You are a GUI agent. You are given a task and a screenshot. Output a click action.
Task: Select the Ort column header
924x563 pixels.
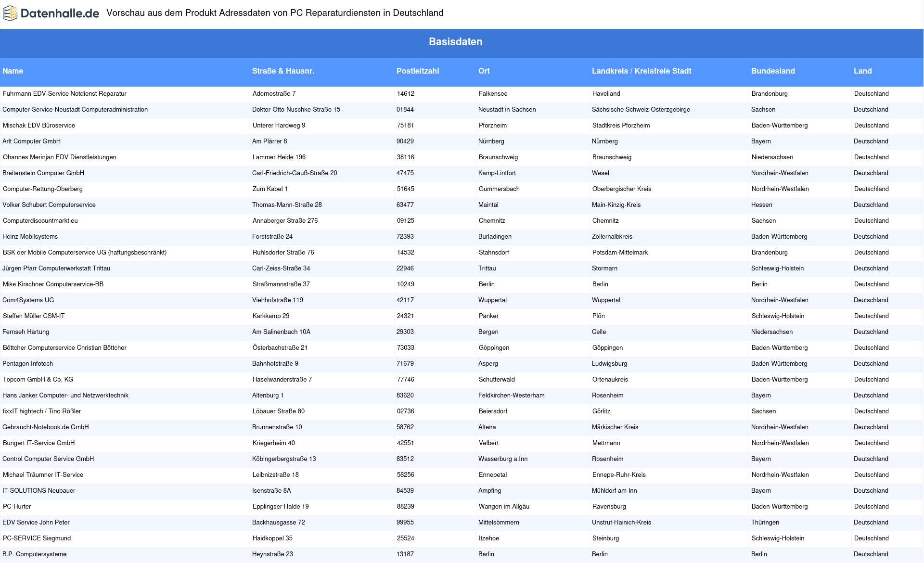click(x=484, y=71)
